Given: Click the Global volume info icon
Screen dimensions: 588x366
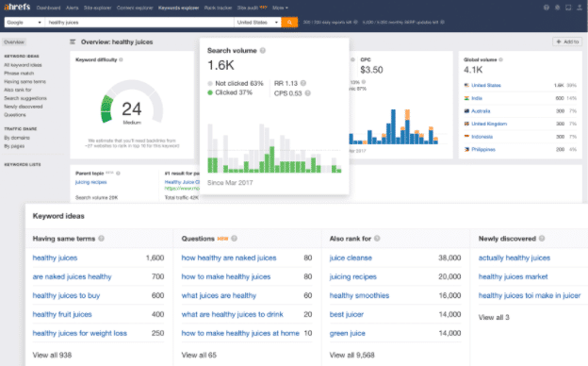Looking at the screenshot, I should pyautogui.click(x=500, y=59).
